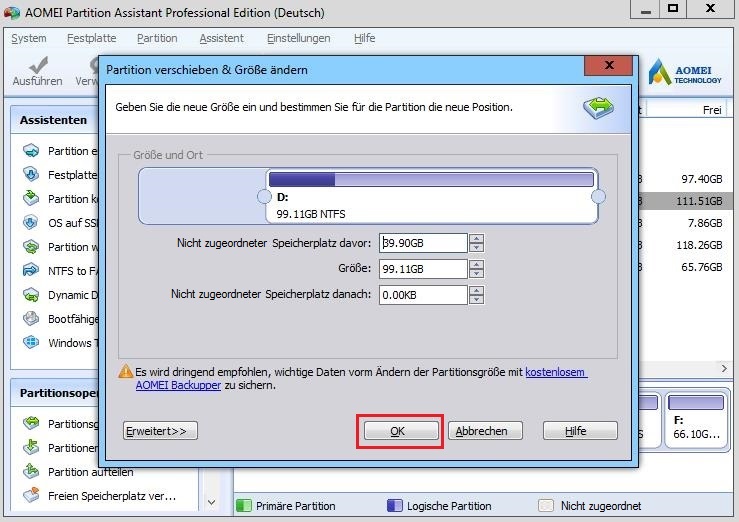
Task: Click the Windows To Go creator icon
Action: pyautogui.click(x=31, y=343)
